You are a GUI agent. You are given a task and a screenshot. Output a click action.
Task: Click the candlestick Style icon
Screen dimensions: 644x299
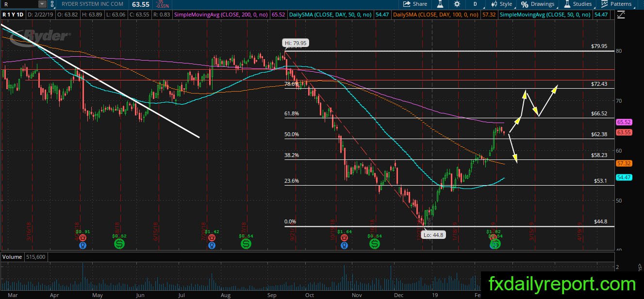pos(495,4)
